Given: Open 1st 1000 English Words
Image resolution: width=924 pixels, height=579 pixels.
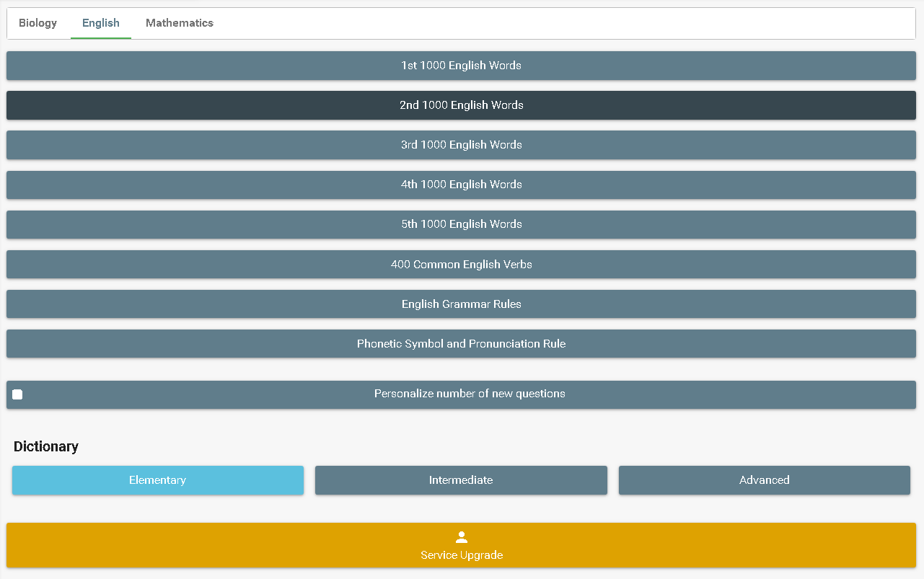Looking at the screenshot, I should pos(461,66).
